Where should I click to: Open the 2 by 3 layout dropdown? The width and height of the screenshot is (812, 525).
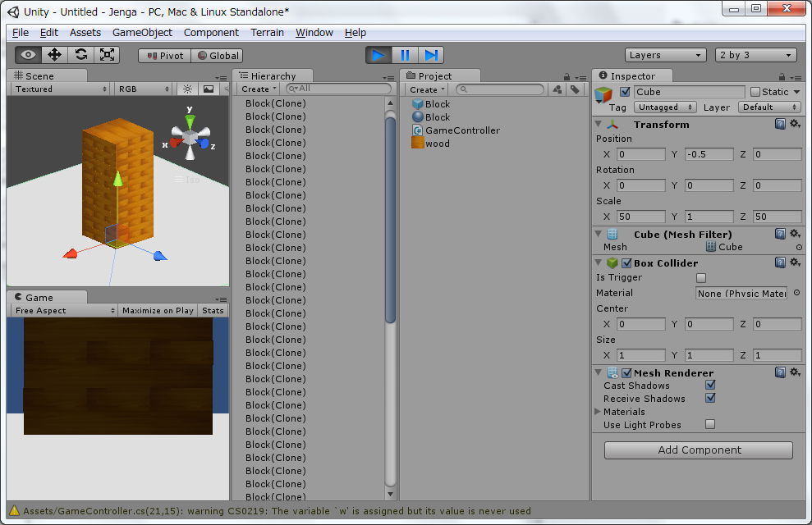755,55
